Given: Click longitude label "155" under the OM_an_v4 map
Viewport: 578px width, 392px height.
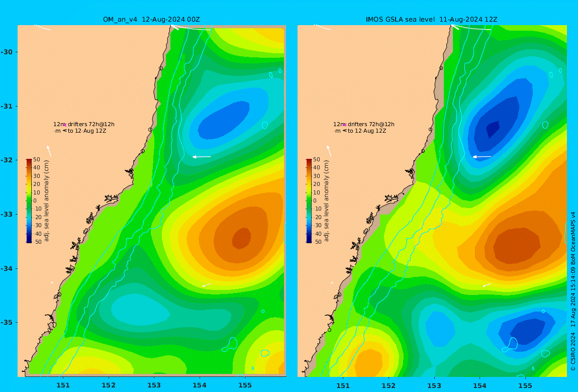Looking at the screenshot, I should [245, 385].
